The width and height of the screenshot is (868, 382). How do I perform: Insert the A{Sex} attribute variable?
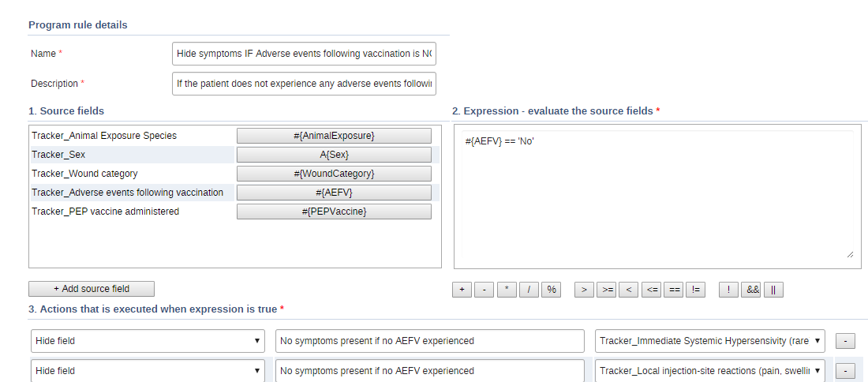[x=334, y=155]
